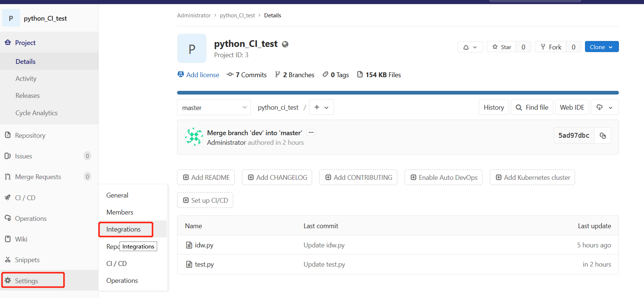Click the star icon on Star button
This screenshot has width=644, height=298.
pyautogui.click(x=495, y=47)
